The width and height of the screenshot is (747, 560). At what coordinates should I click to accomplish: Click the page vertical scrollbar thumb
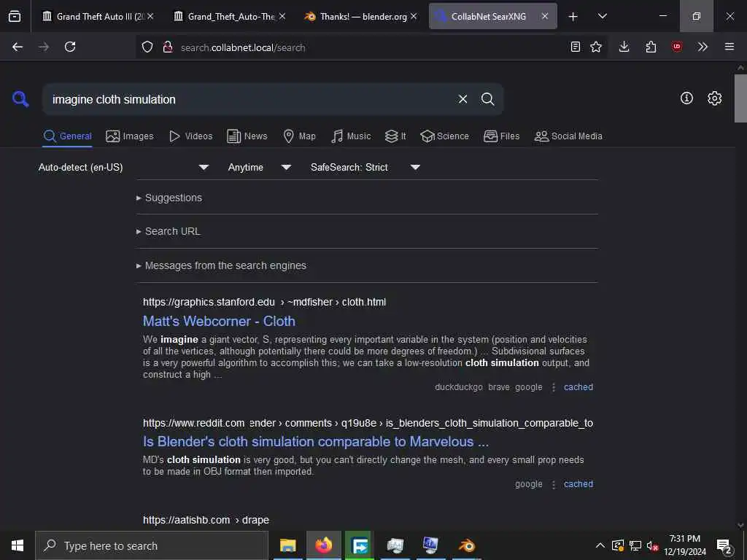click(x=740, y=98)
